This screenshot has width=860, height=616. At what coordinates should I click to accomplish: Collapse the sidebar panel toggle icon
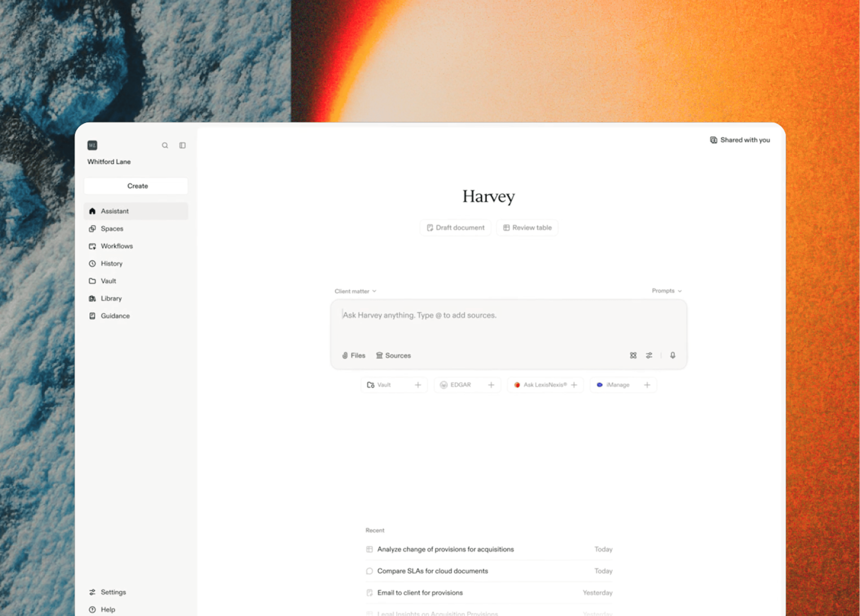tap(182, 145)
